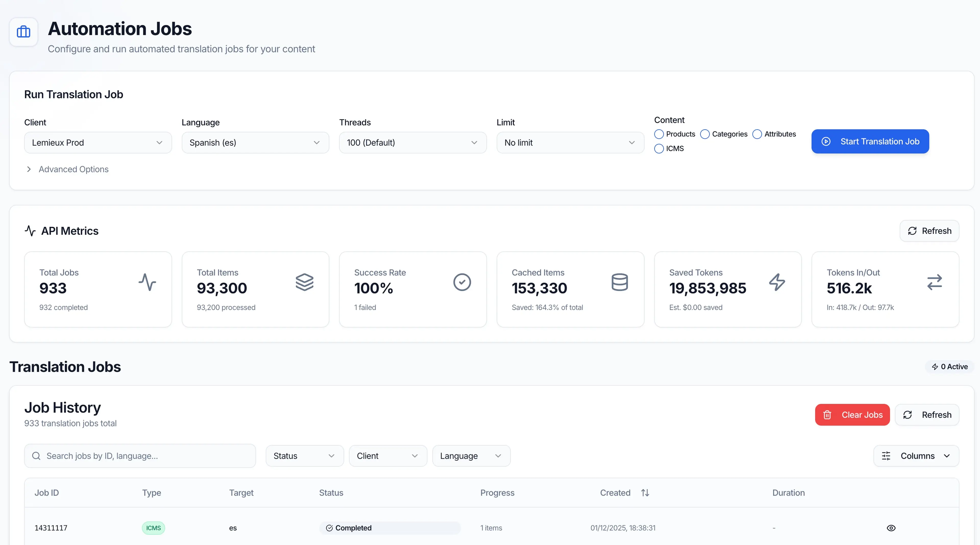The width and height of the screenshot is (980, 545).
Task: Click the 19,853,985 Saved Tokens value
Action: coord(708,289)
